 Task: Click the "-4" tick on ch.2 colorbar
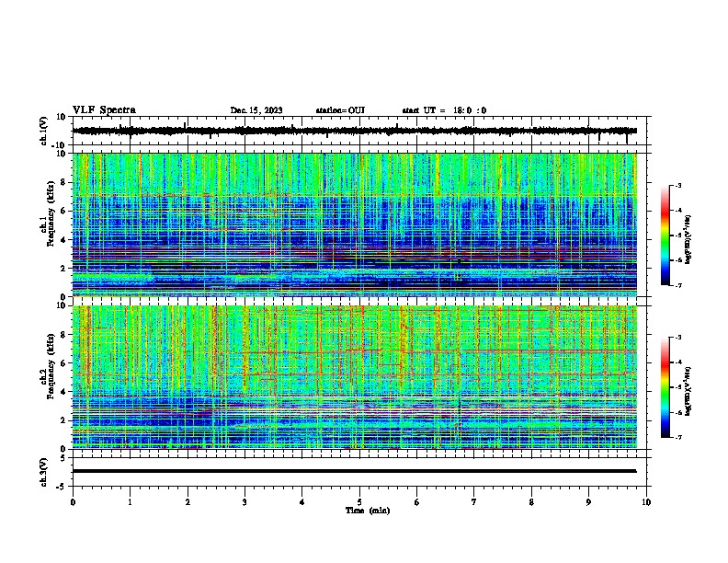coord(678,362)
